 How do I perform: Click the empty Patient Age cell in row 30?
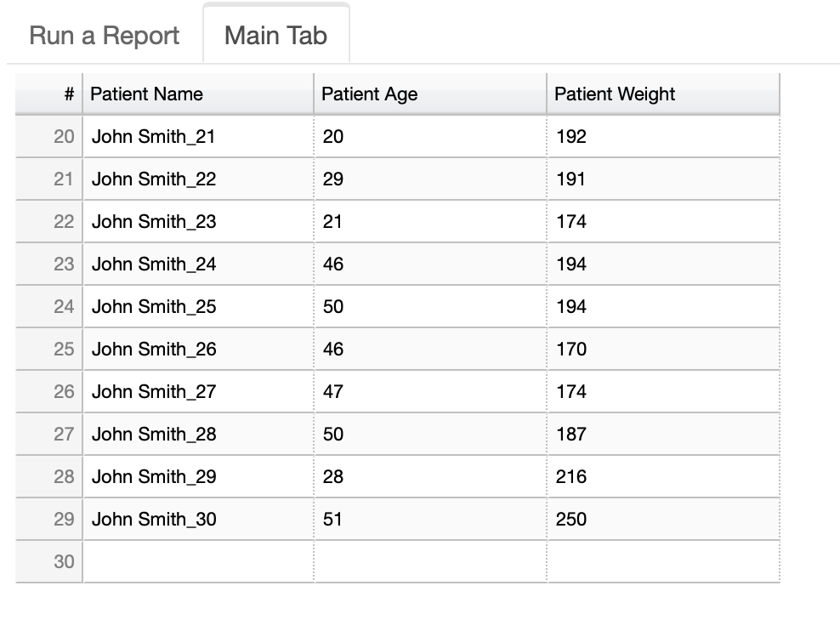pyautogui.click(x=429, y=561)
